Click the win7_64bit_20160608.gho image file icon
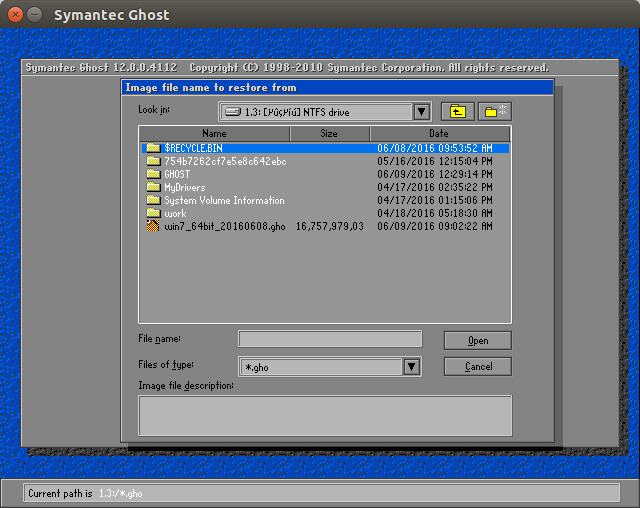 153,226
